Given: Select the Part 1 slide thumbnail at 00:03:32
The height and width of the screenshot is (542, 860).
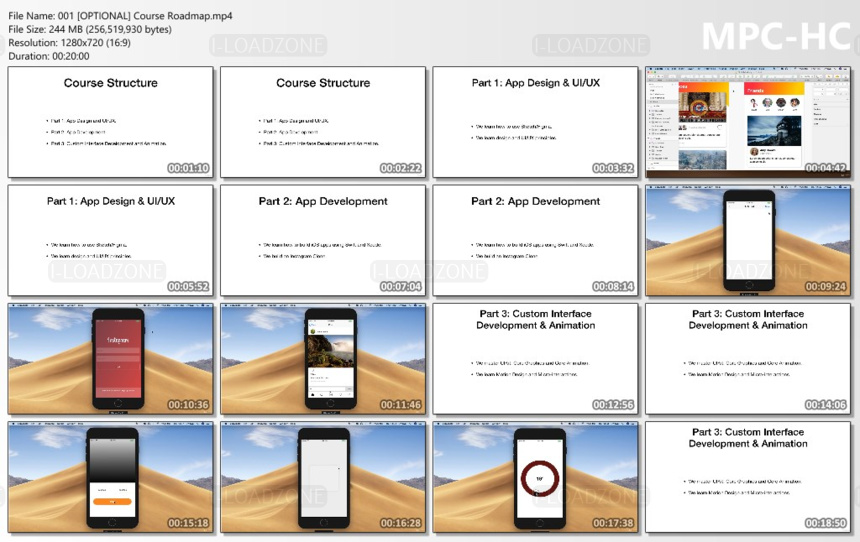Looking at the screenshot, I should click(x=535, y=122).
